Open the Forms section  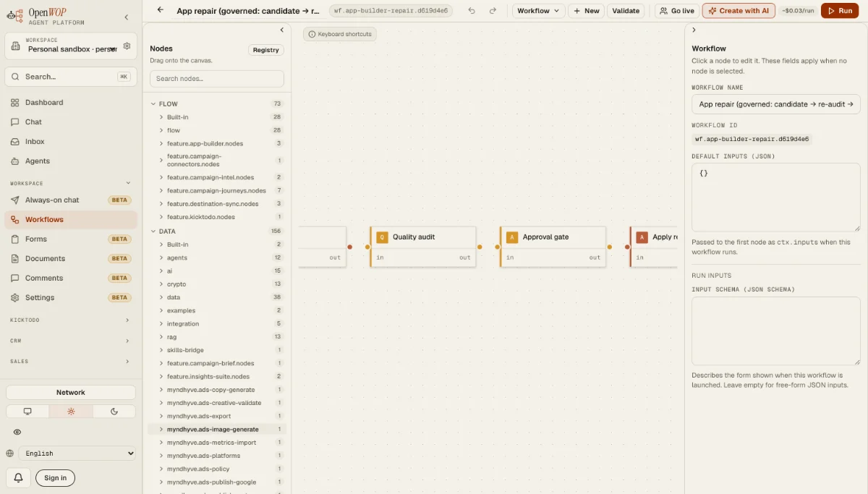[71, 239]
